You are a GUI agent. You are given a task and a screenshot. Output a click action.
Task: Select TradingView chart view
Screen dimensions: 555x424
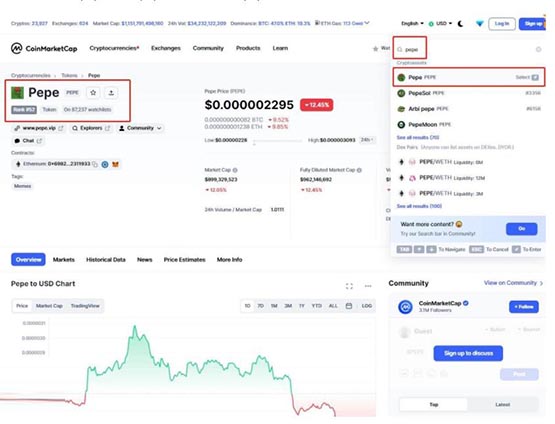tap(85, 306)
